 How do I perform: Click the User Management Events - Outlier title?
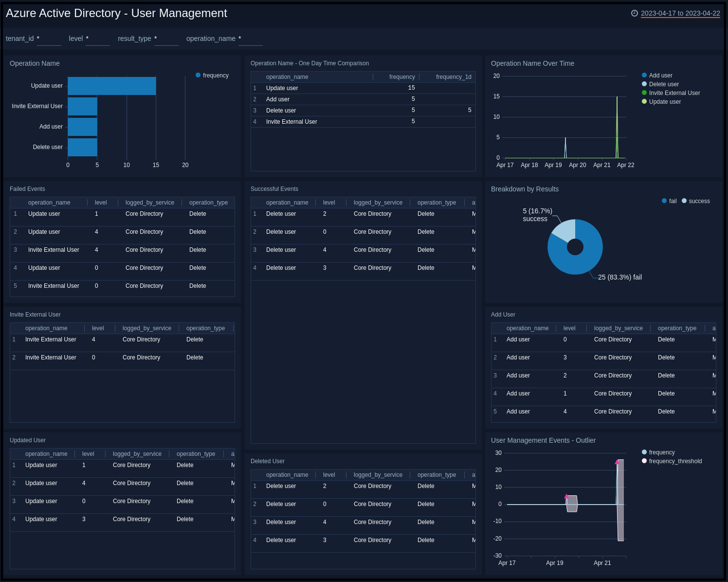pos(543,440)
